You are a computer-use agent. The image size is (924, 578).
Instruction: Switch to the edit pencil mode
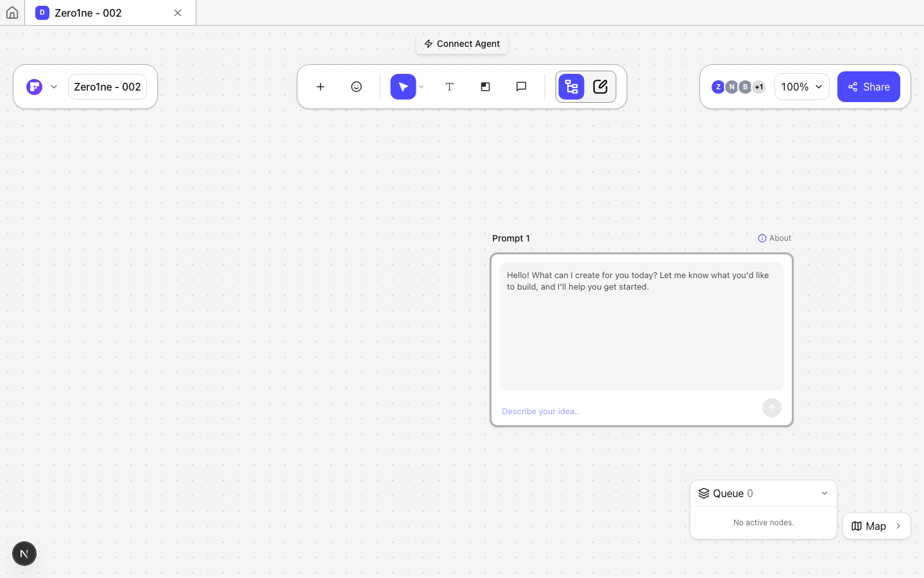coord(601,87)
